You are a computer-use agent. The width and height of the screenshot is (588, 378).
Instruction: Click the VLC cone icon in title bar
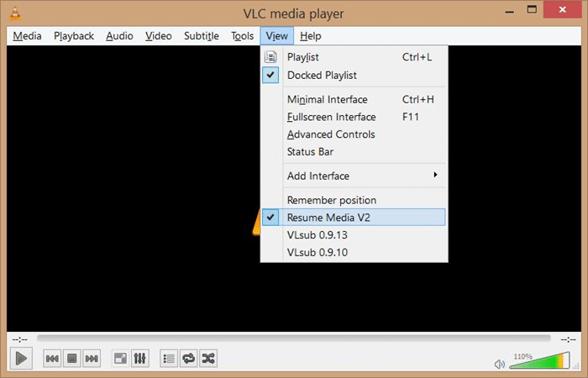[15, 13]
